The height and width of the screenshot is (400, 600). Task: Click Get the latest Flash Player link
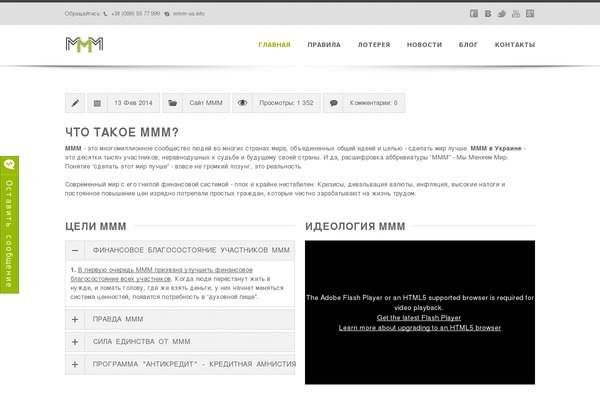click(x=419, y=318)
